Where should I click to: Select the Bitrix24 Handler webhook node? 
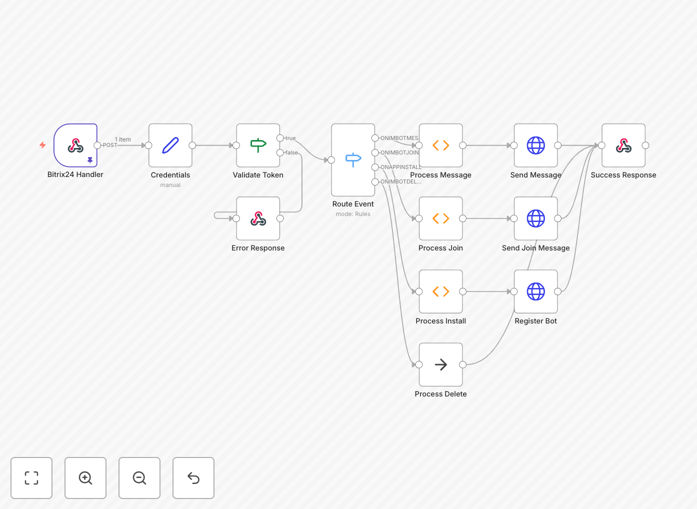[75, 145]
